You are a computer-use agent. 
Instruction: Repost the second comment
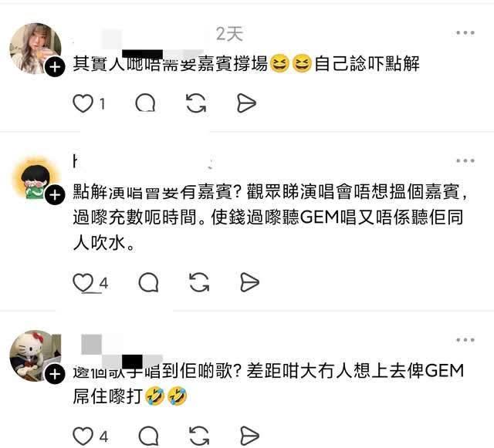pyautogui.click(x=199, y=282)
